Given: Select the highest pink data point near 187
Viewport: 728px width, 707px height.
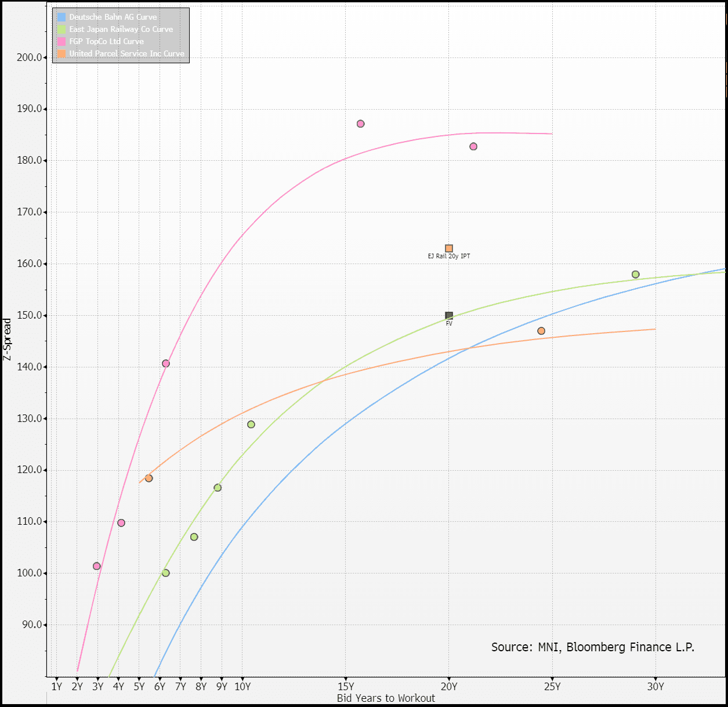Looking at the screenshot, I should 361,124.
